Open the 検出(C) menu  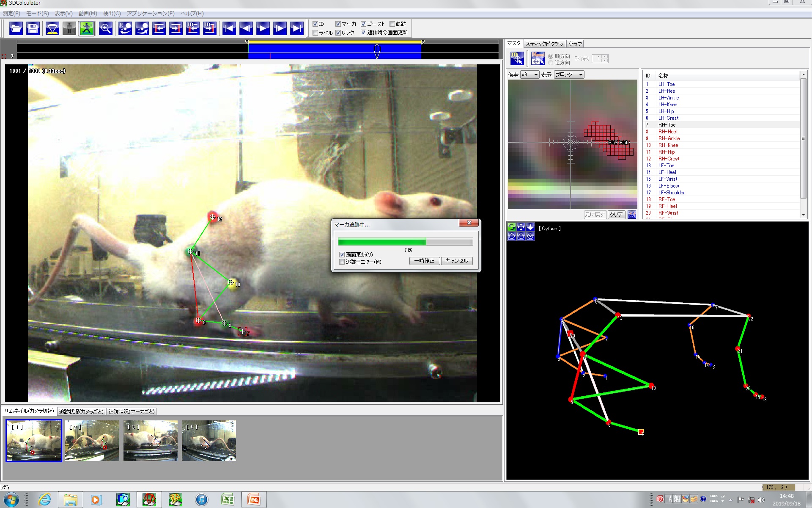tap(112, 14)
